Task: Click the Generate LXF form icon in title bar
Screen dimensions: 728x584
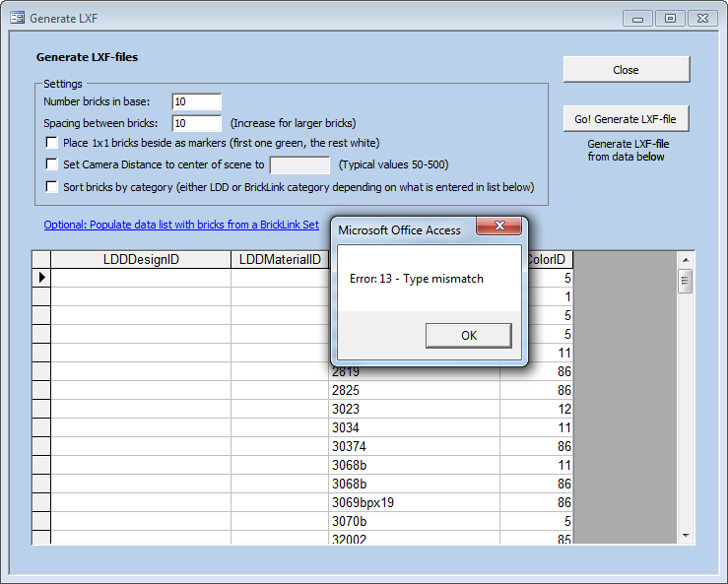Action: 17,18
